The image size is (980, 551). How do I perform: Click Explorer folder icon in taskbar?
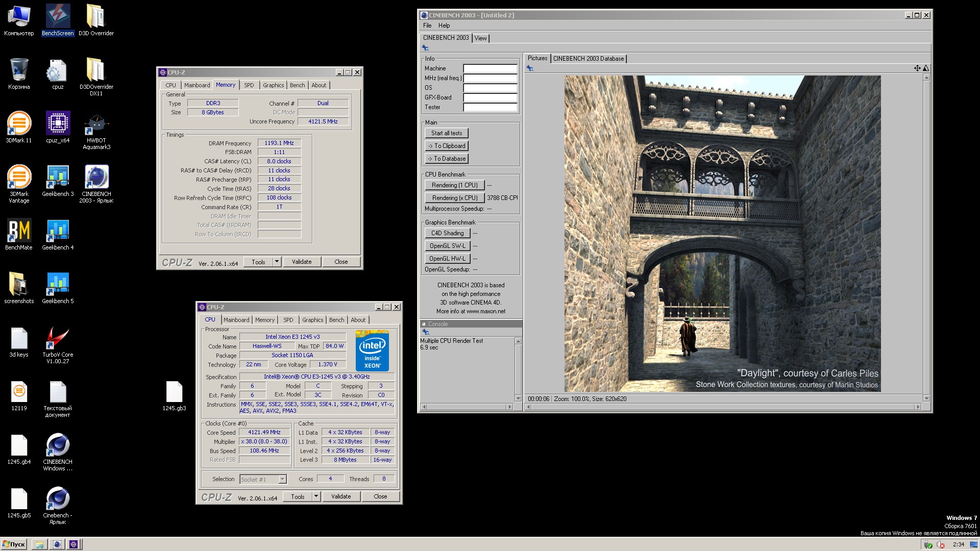tap(39, 544)
